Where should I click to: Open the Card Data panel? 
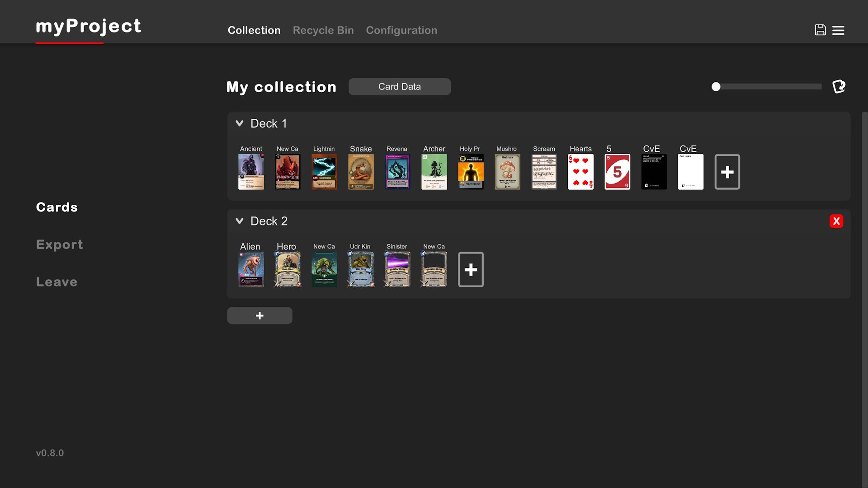click(399, 86)
